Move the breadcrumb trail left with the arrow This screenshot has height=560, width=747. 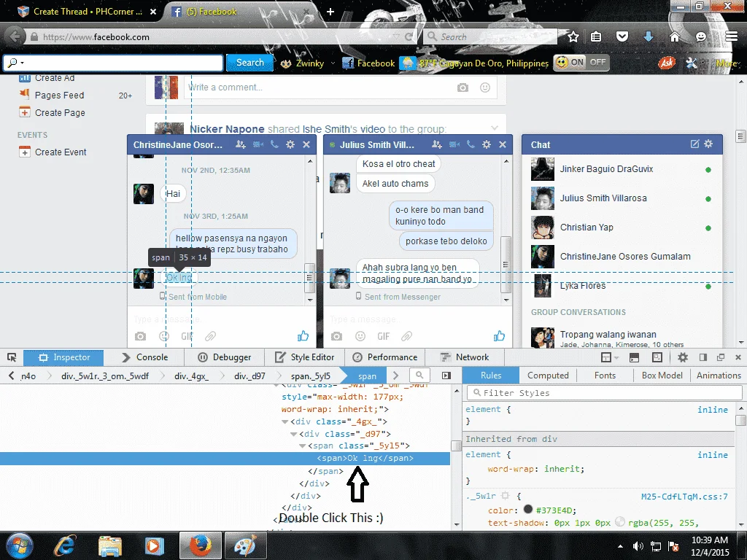pyautogui.click(x=12, y=376)
